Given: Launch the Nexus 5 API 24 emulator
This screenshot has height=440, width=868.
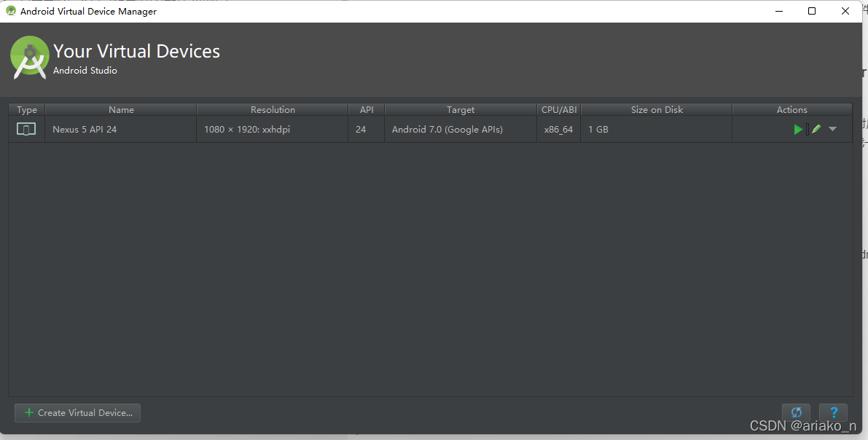Looking at the screenshot, I should [798, 129].
